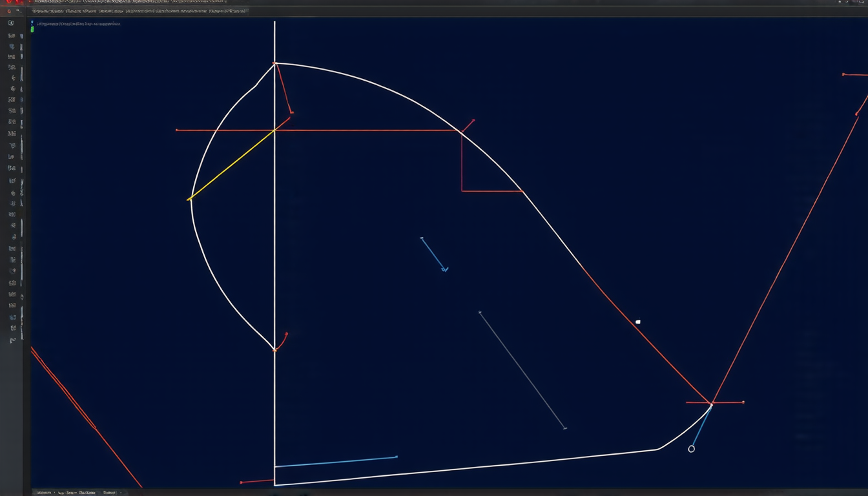This screenshot has width=868, height=496.
Task: Expand the viewport caption label on the canvas
Action: [x=79, y=24]
